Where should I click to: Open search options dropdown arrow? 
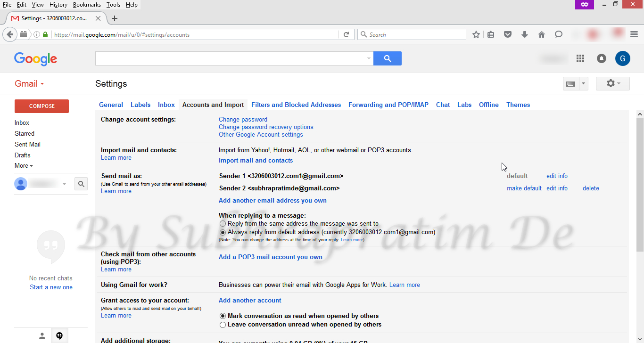369,58
